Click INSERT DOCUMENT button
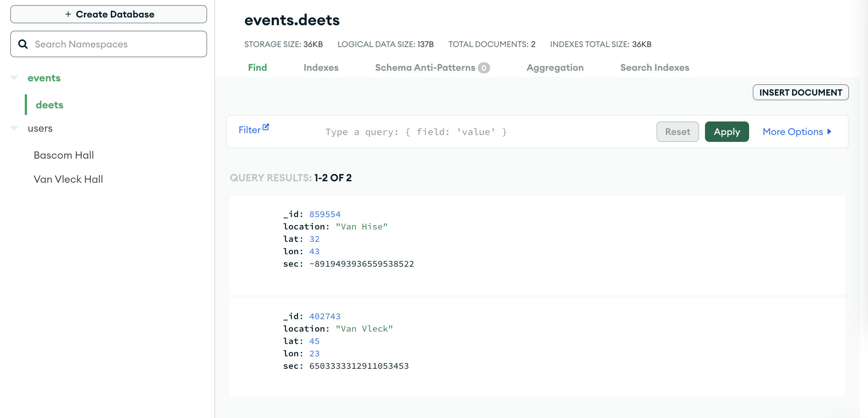This screenshot has height=418, width=868. [x=801, y=92]
